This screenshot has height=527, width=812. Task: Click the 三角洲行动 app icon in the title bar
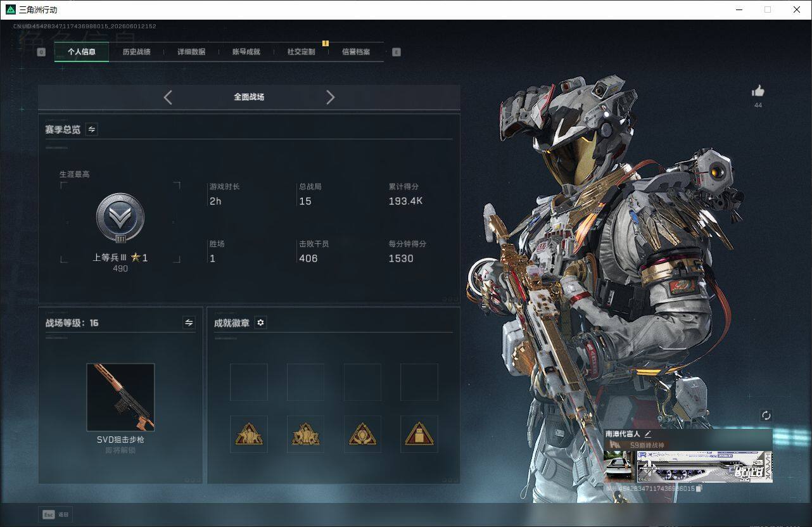10,10
